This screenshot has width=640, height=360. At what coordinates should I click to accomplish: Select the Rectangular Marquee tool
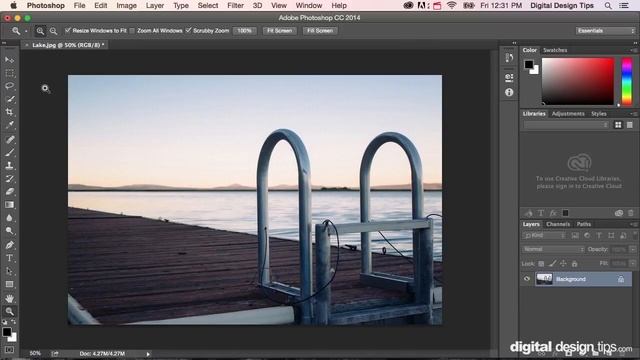(x=9, y=73)
